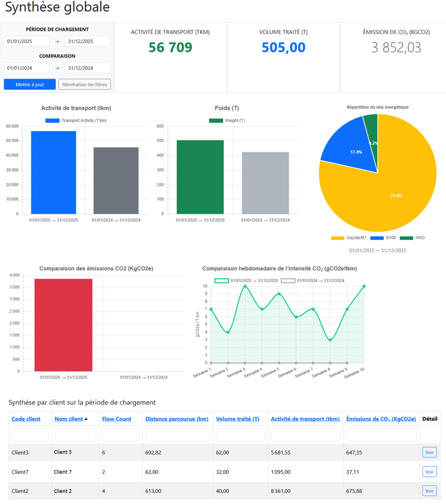Toggle HVO legend item in energy mix

point(412,238)
